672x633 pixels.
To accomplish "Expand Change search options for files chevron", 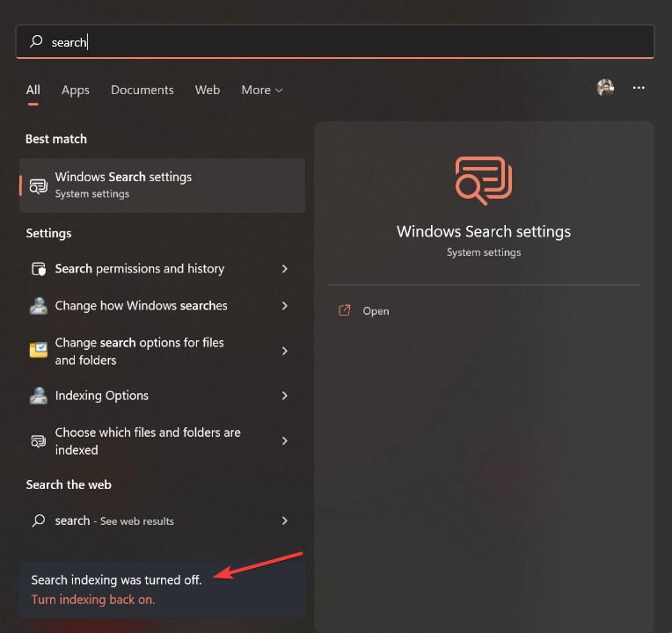I will point(285,351).
